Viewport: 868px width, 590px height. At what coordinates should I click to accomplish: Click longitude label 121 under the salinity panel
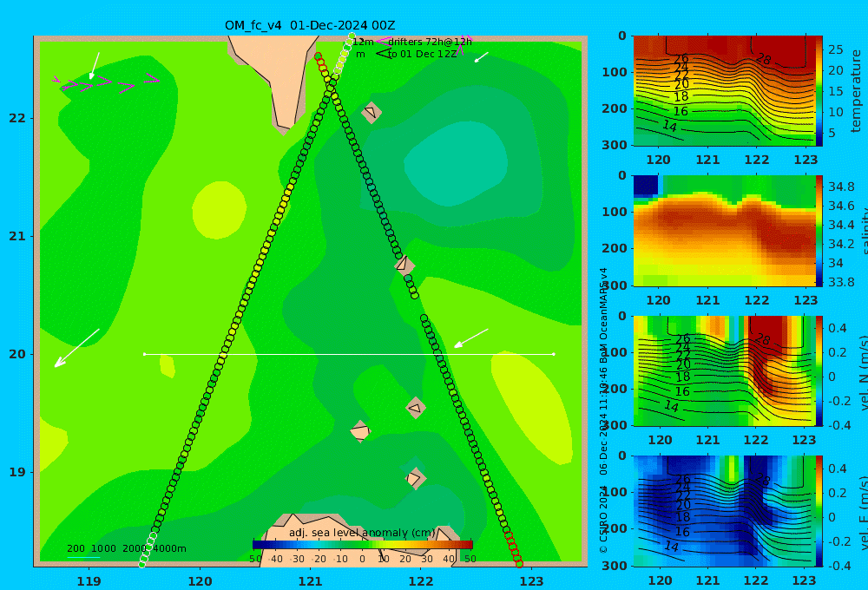click(x=707, y=300)
